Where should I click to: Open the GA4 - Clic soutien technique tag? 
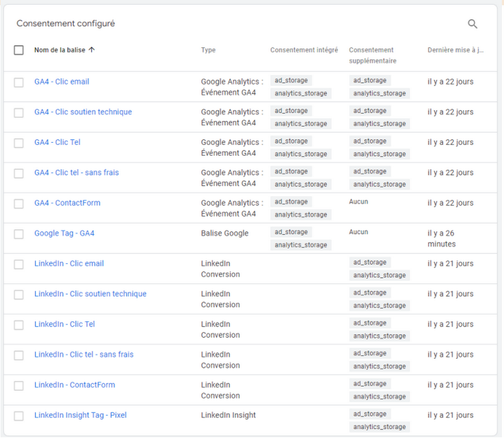coord(83,112)
